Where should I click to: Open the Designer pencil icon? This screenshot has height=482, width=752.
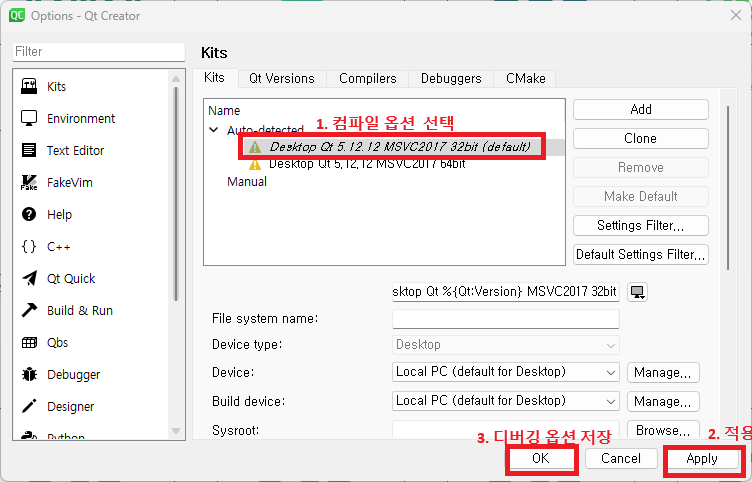click(x=29, y=406)
